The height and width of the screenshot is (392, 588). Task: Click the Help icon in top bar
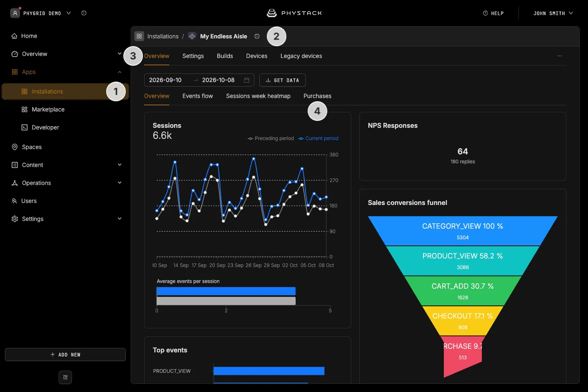[486, 13]
